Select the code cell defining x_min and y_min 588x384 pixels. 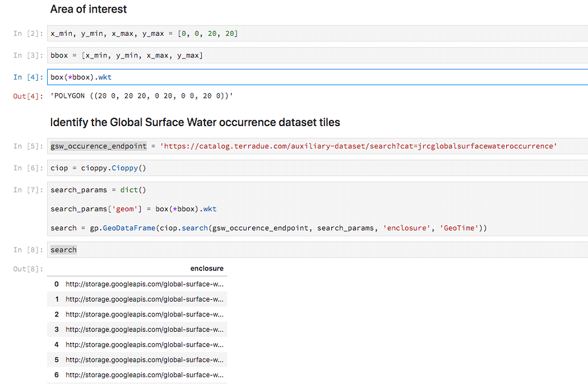pyautogui.click(x=144, y=33)
